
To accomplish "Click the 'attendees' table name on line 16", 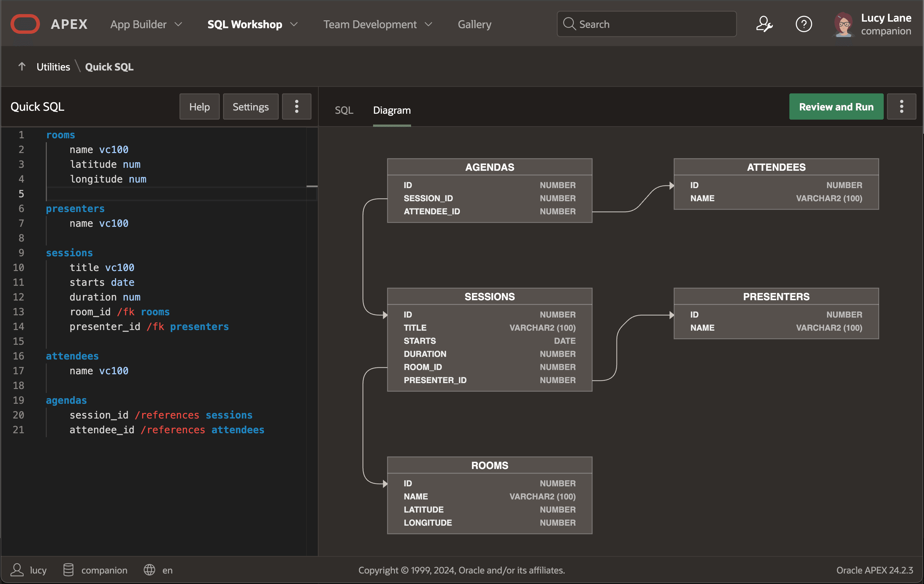I will [72, 356].
